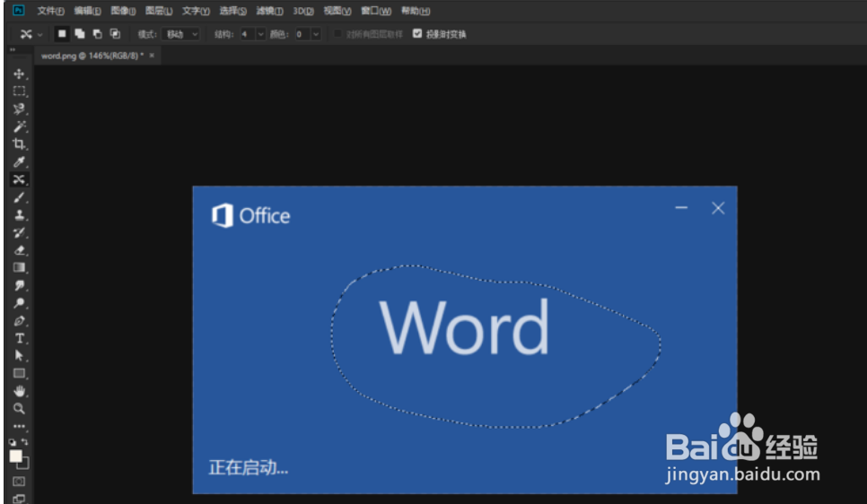Choose Intersect with Selection mode
Screen dimensions: 867x504
coord(115,34)
